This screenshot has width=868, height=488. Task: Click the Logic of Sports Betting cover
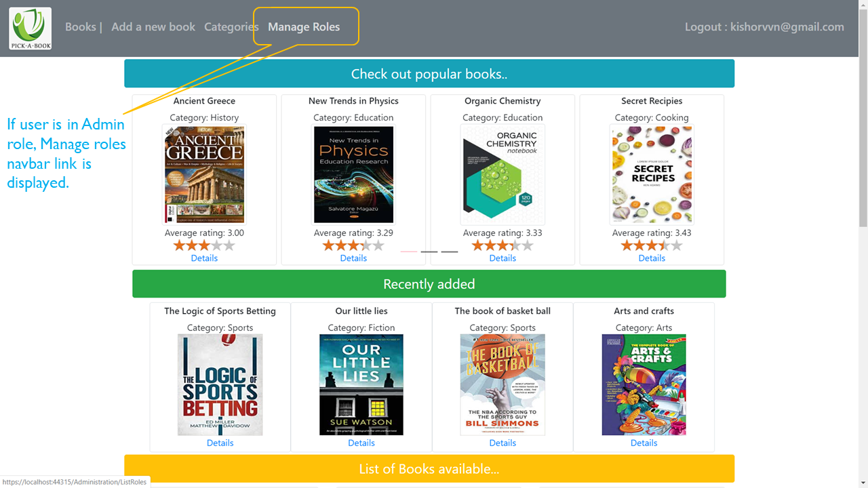pyautogui.click(x=220, y=384)
